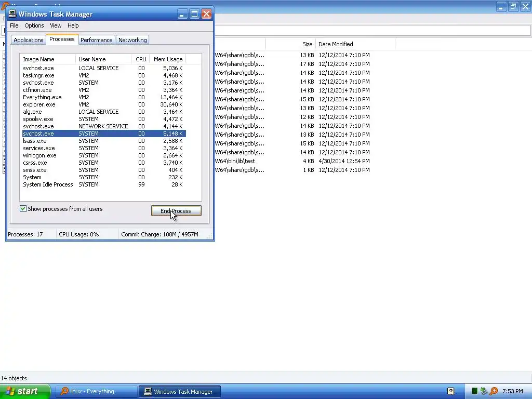
Task: Open the Windows Start button
Action: coord(25,391)
